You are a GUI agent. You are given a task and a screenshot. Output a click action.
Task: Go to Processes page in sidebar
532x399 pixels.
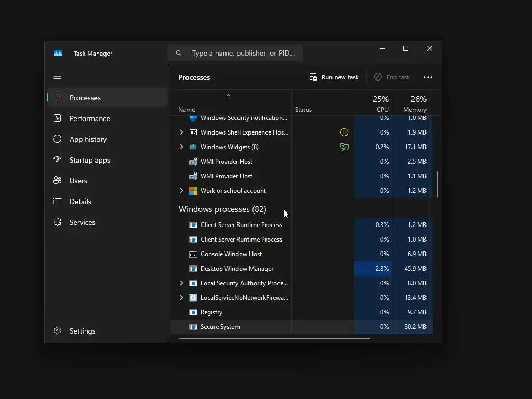(x=107, y=97)
